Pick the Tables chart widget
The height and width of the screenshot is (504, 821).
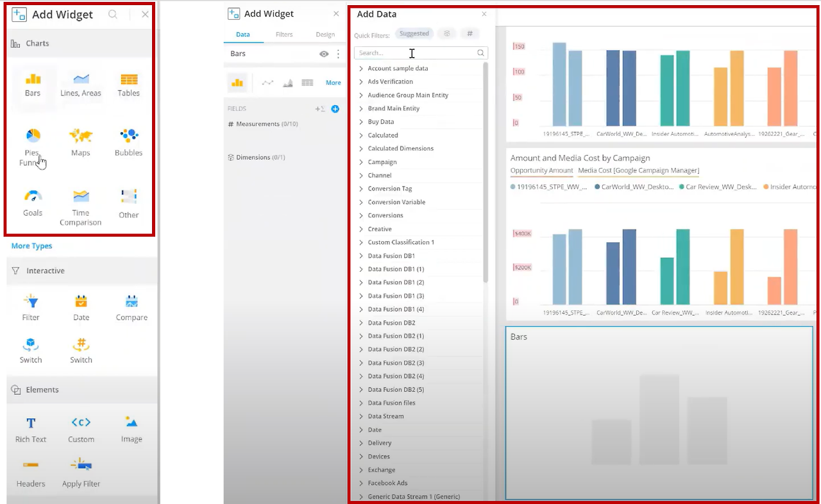click(x=129, y=84)
